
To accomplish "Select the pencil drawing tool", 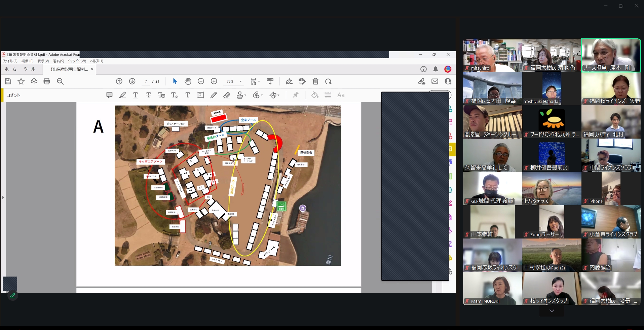I will click(x=214, y=95).
